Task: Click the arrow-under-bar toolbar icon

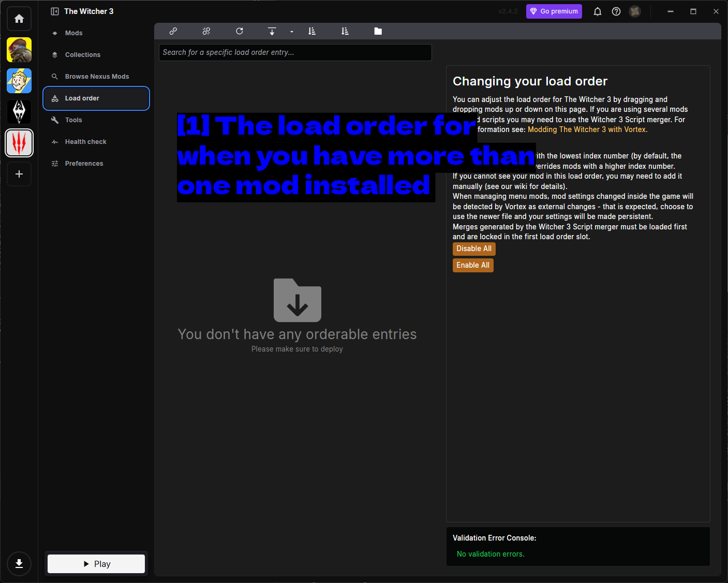Action: 272,31
